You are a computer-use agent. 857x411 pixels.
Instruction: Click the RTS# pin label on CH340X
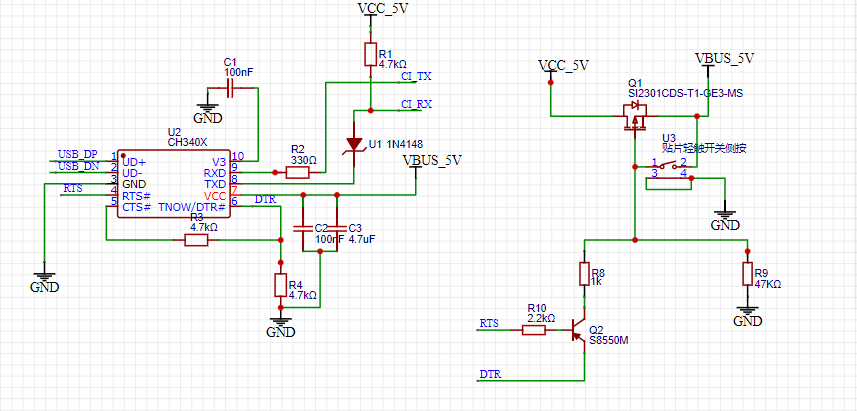pyautogui.click(x=136, y=196)
